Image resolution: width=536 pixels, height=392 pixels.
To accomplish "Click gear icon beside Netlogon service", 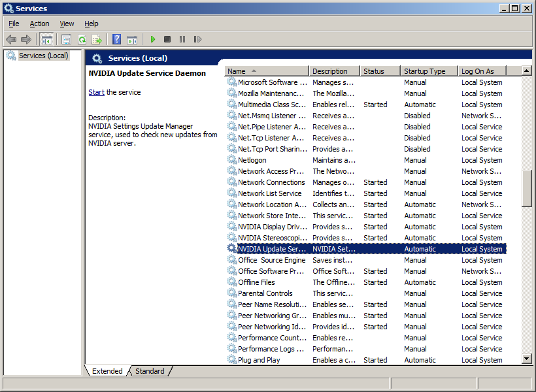I will (x=232, y=159).
